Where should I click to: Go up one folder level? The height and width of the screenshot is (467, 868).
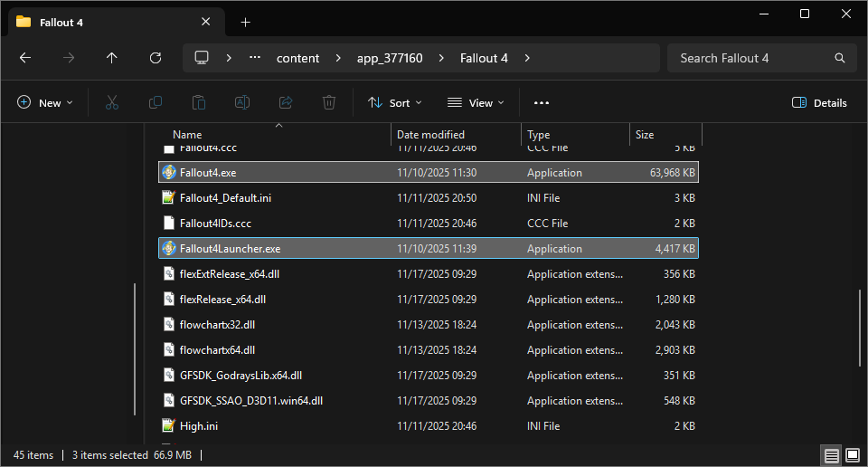(x=112, y=58)
